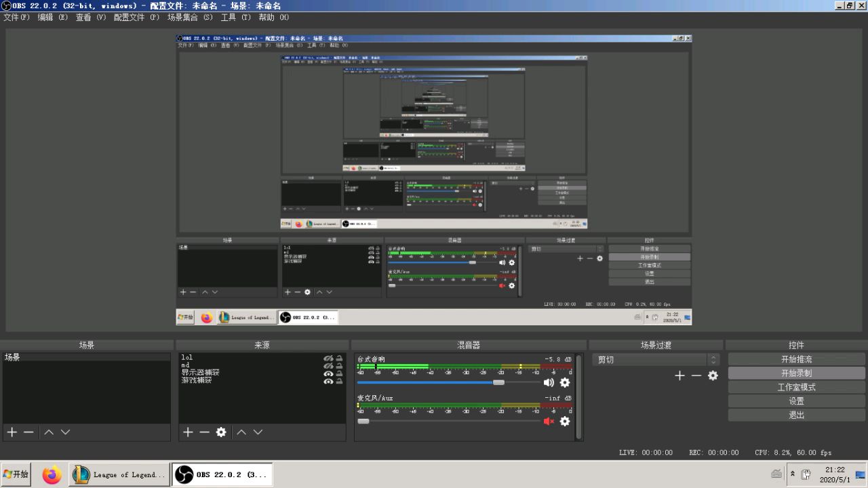
Task: Lock the lol source
Action: [x=339, y=358]
